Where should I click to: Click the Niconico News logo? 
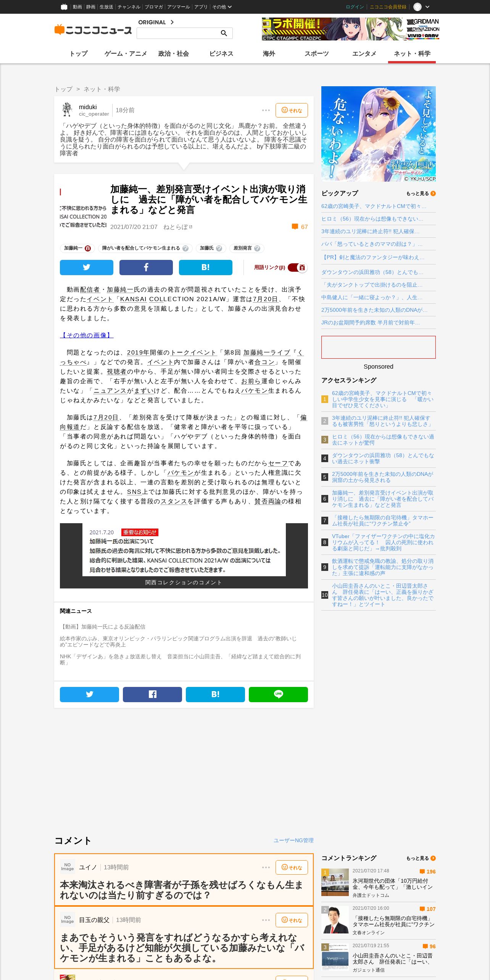pyautogui.click(x=93, y=30)
